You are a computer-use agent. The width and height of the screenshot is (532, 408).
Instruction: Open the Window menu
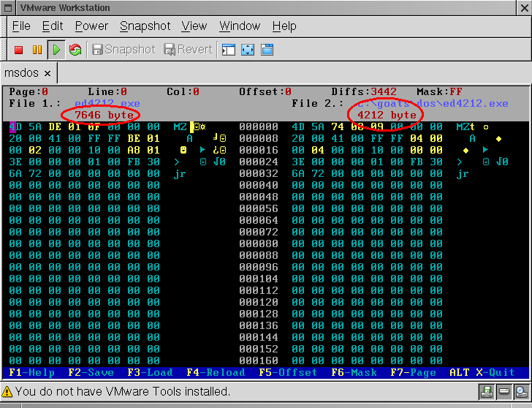click(240, 26)
